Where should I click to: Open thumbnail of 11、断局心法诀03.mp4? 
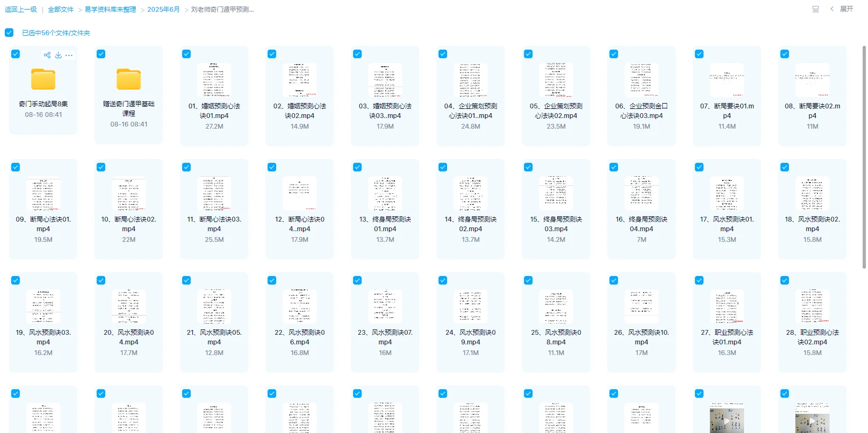click(x=214, y=194)
